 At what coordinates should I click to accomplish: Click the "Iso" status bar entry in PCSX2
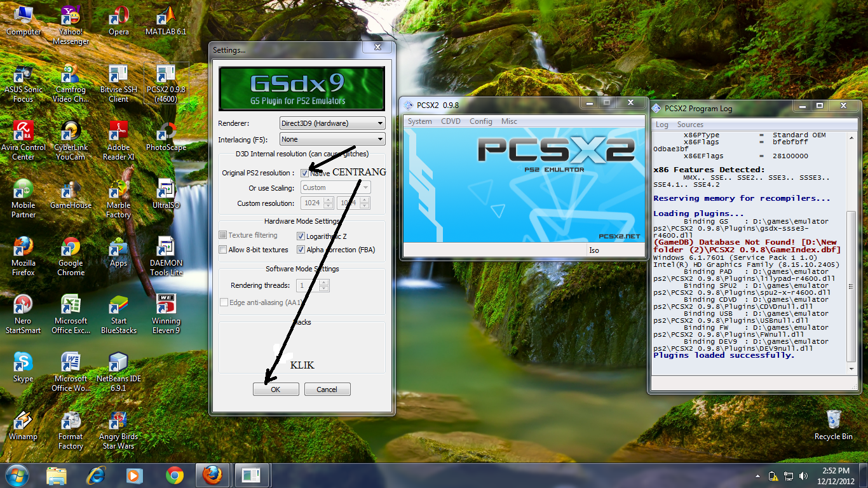pos(594,250)
